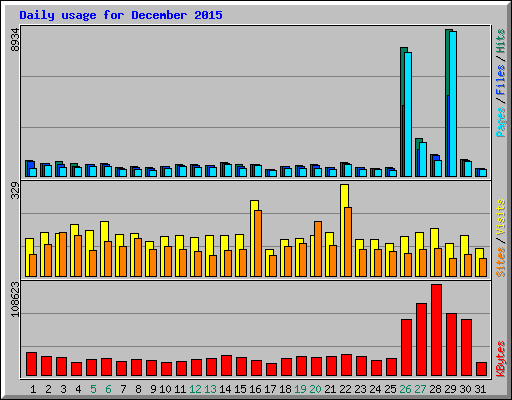This screenshot has height=400, width=512.
Task: Click the 'Visits' legend text
Action: click(x=501, y=218)
